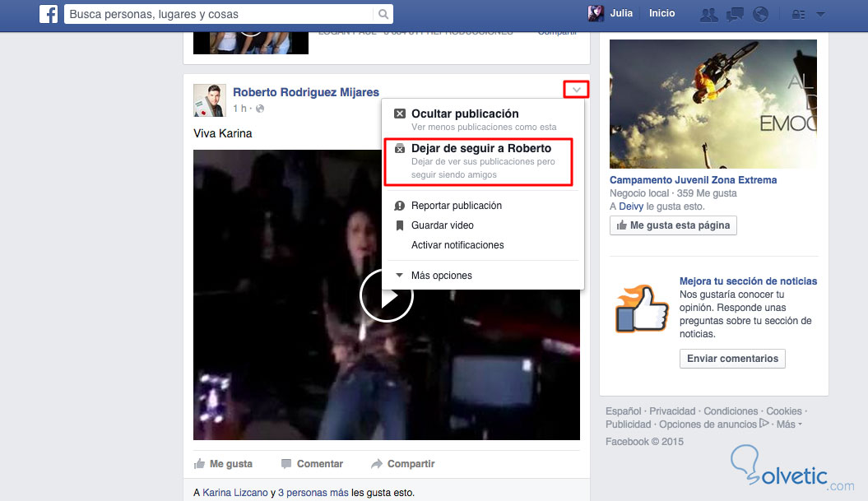Open the highlighted post options chevron
This screenshot has width=868, height=501.
point(576,90)
